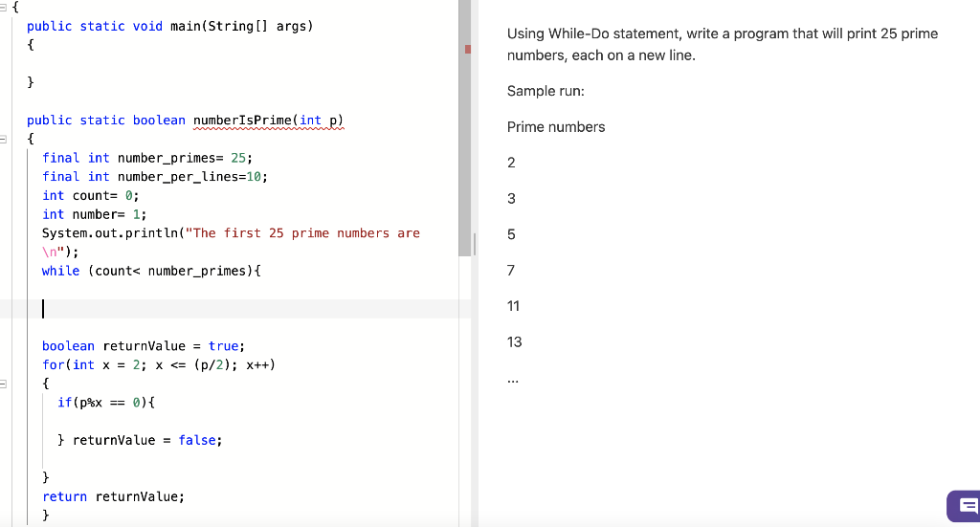
Task: Collapse the for-loop block fold marker
Action: [3, 384]
